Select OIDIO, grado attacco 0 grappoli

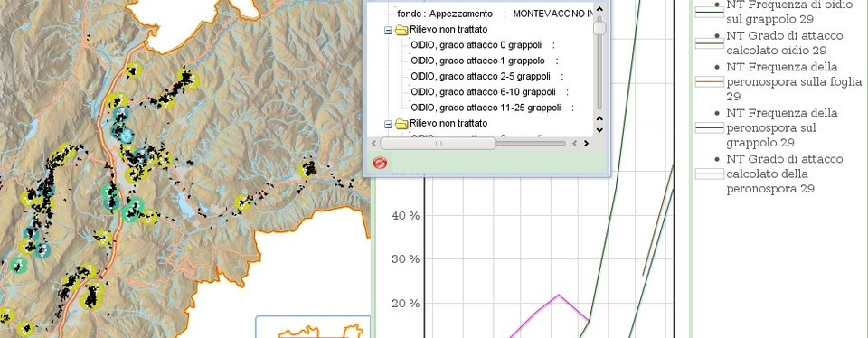point(476,45)
